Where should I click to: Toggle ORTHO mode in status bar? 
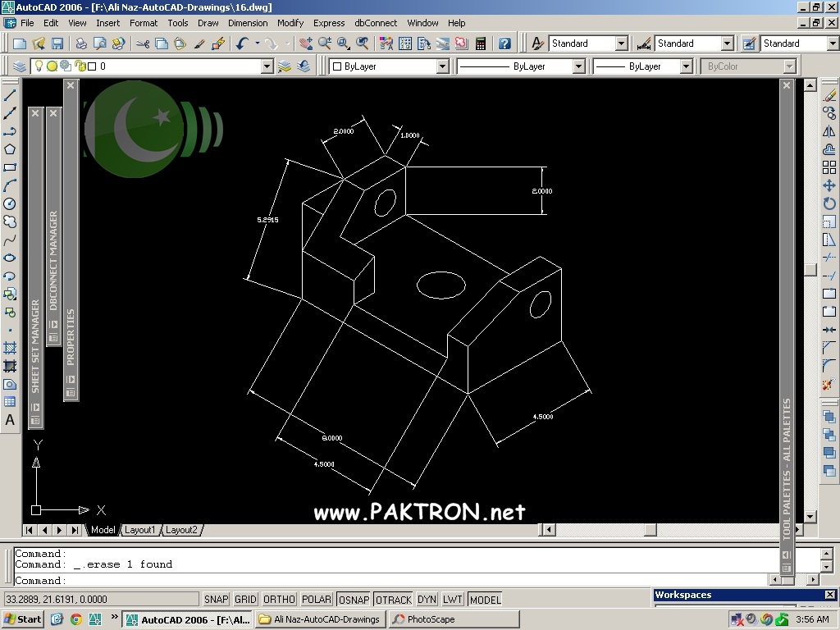click(x=279, y=600)
